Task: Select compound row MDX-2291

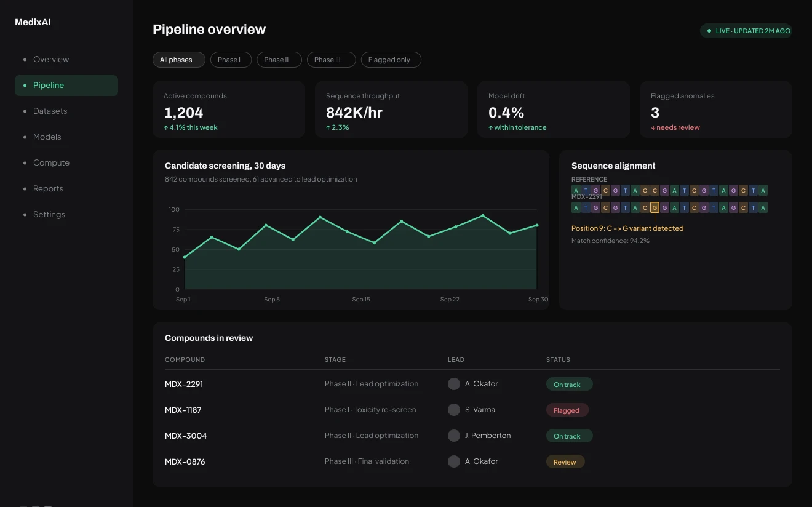Action: click(x=472, y=384)
